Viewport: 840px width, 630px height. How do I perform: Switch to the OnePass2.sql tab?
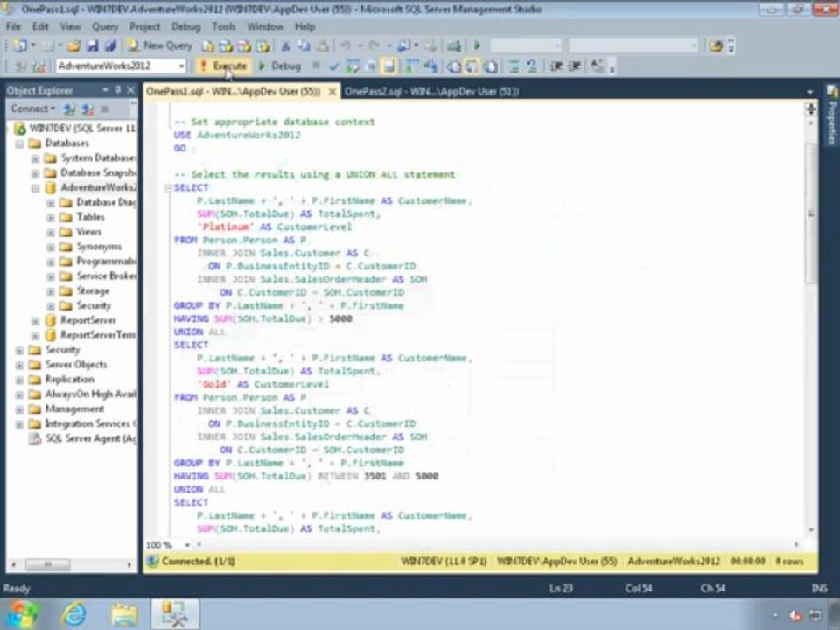coord(431,91)
